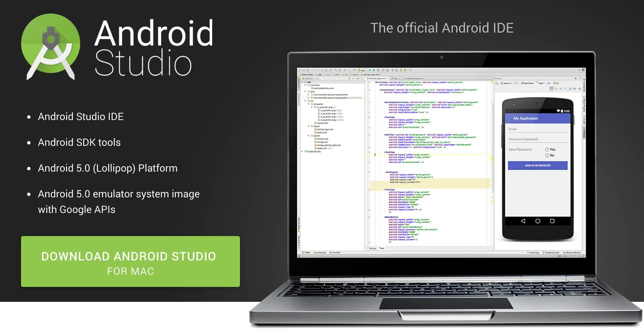Screen dimensions: 644x331
Task: Switch editor to Text tab
Action: click(x=382, y=248)
